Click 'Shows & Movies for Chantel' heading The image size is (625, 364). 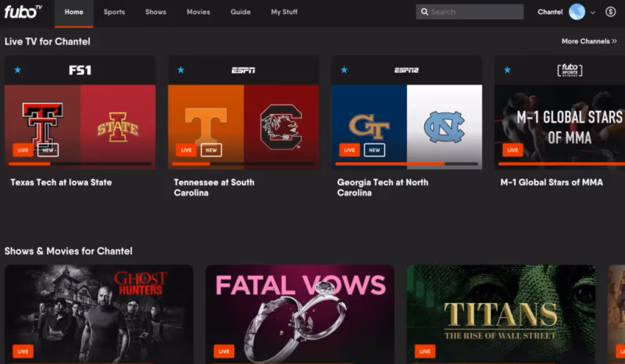pos(69,252)
